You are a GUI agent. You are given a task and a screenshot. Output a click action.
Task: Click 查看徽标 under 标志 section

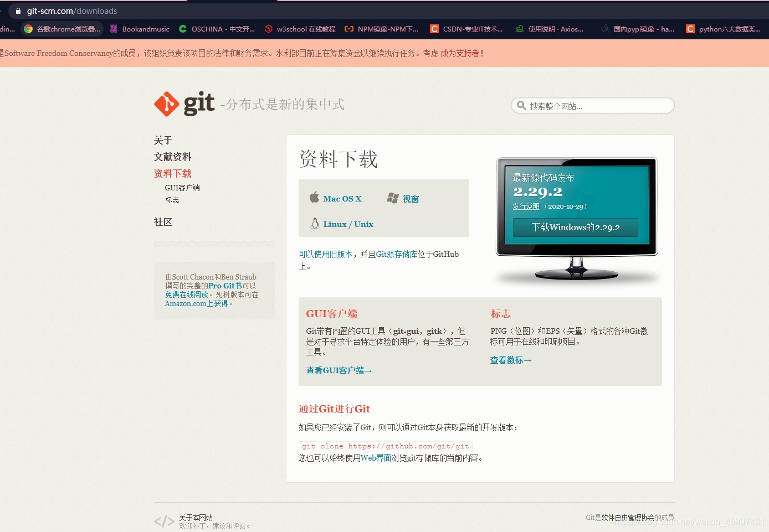coord(508,359)
